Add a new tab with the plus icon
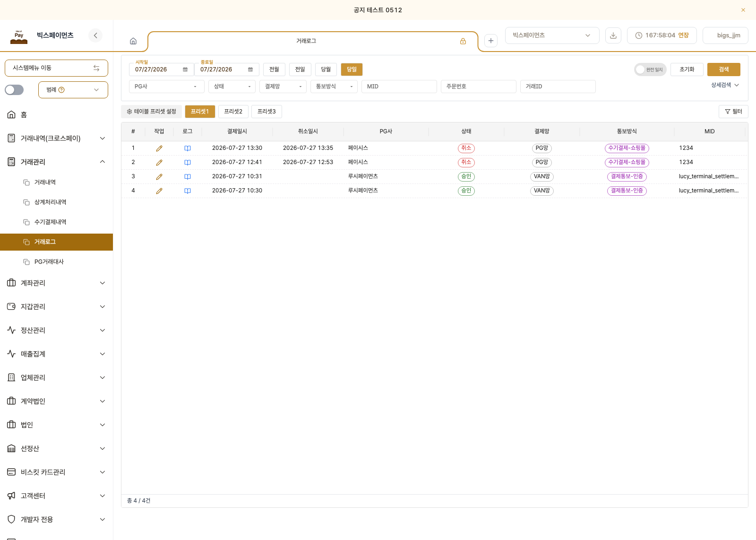Viewport: 756px width, 540px height. tap(491, 41)
